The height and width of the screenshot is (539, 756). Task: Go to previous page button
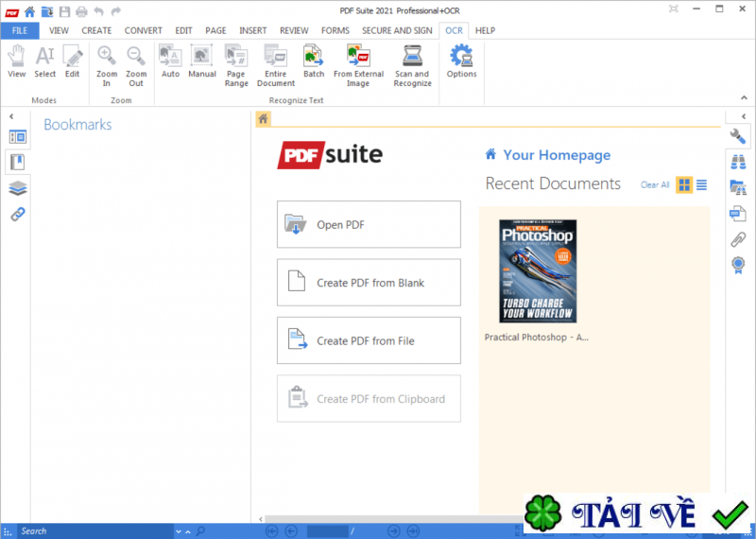point(291,531)
